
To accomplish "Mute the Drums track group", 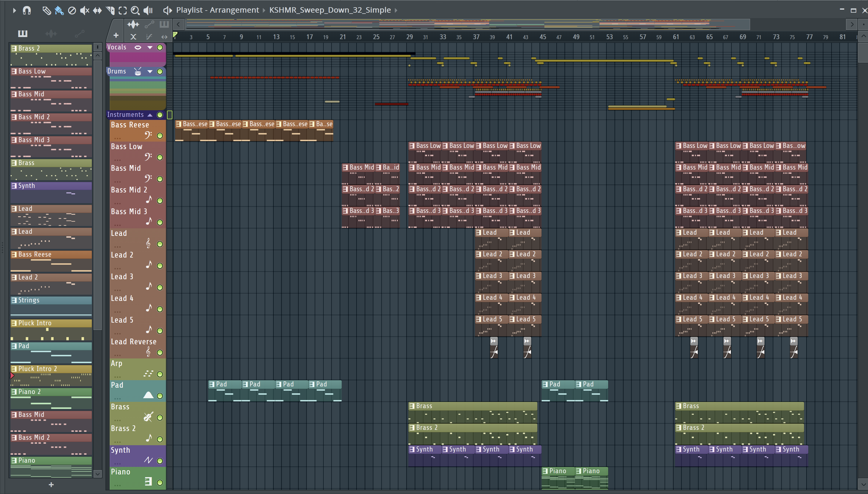I will point(160,72).
